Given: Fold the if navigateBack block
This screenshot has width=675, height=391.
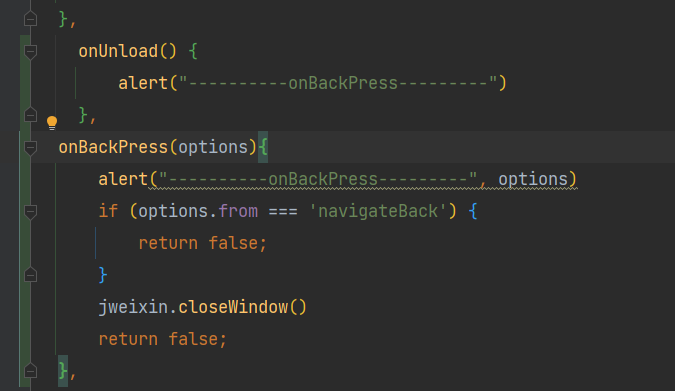Looking at the screenshot, I should 30,211.
